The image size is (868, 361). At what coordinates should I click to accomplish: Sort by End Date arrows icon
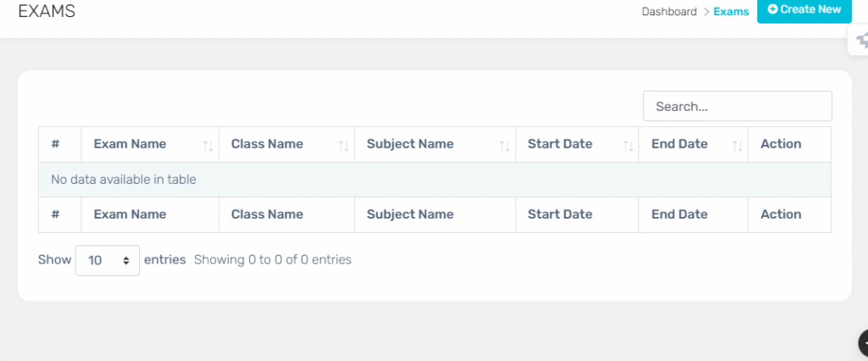(737, 146)
